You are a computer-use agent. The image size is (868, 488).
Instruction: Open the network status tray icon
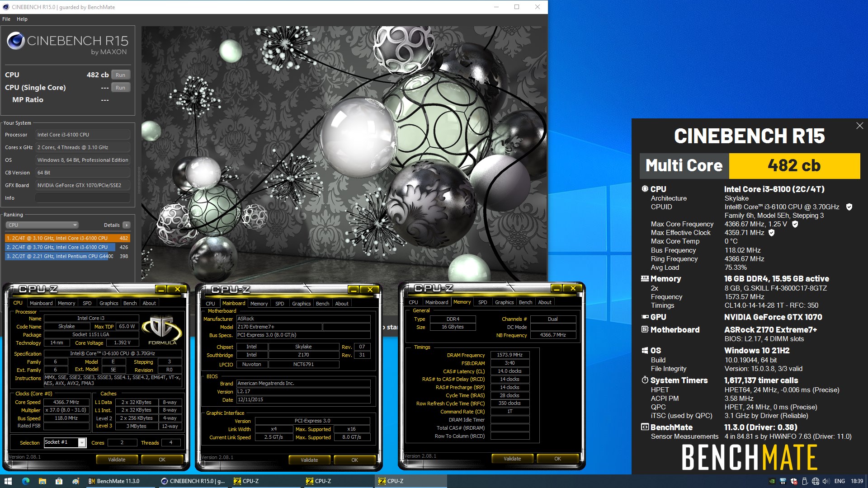coord(816,481)
